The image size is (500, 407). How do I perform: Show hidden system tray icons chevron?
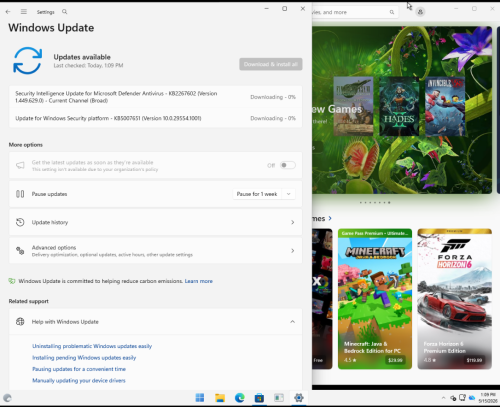coord(443,398)
